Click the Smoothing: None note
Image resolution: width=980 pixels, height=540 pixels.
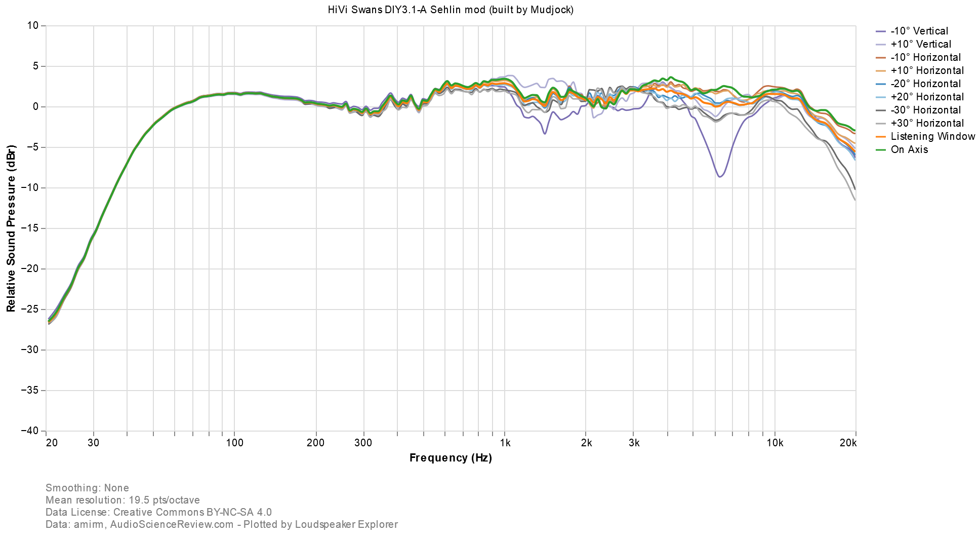pyautogui.click(x=87, y=488)
